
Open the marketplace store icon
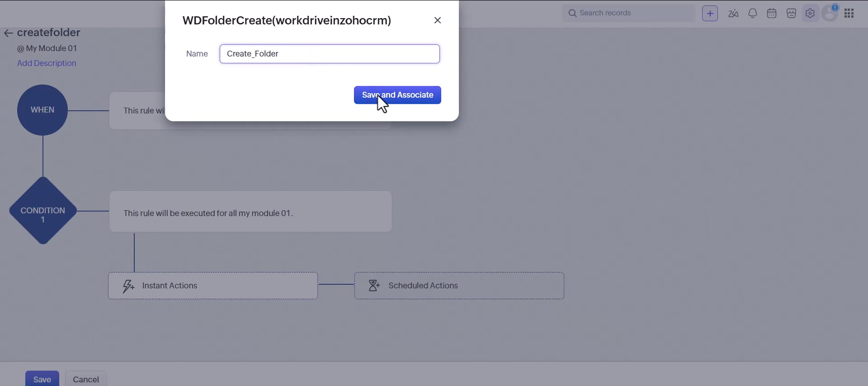pyautogui.click(x=792, y=14)
